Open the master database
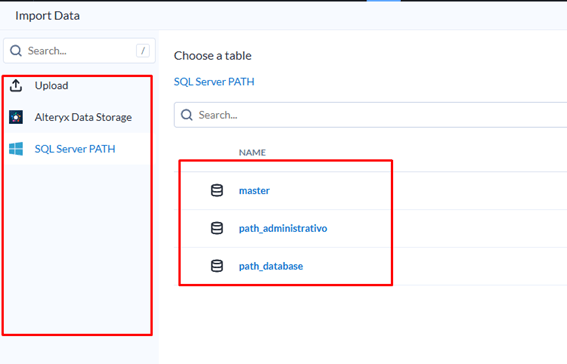Image resolution: width=567 pixels, height=364 pixels. (x=254, y=190)
